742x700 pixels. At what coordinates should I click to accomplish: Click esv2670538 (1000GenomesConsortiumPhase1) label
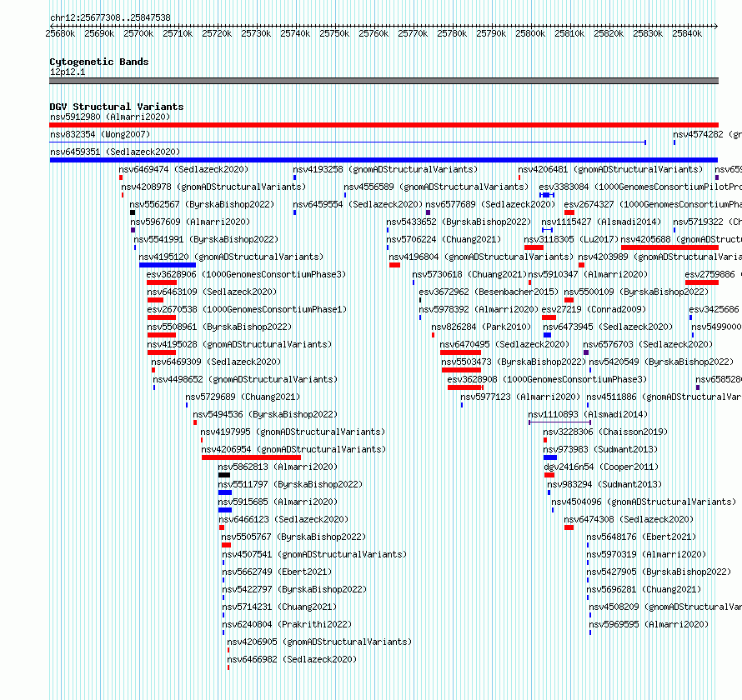tap(247, 309)
